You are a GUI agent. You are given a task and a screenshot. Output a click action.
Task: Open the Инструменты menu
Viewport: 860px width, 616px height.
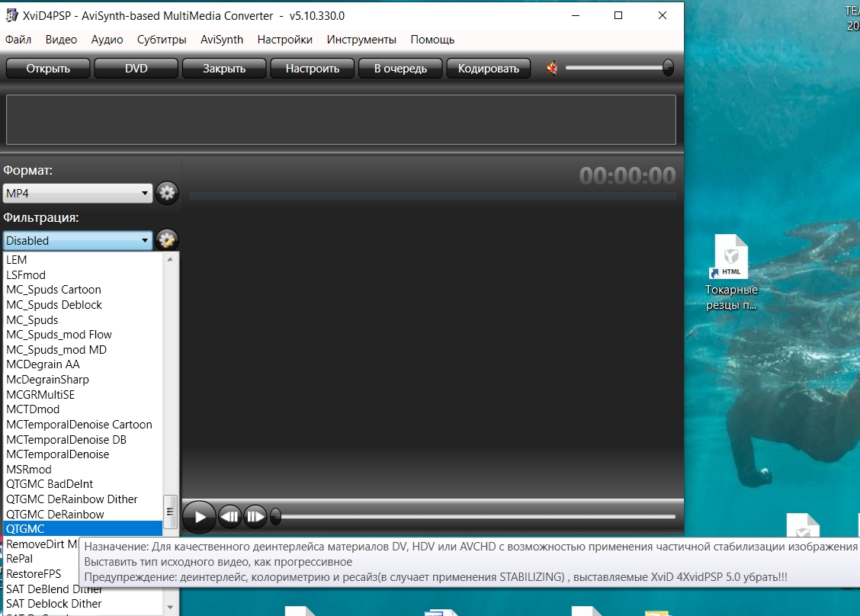coord(361,40)
